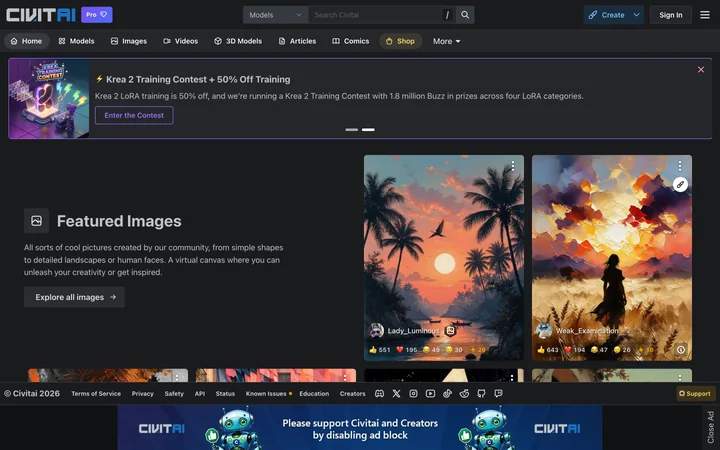Open Education footer link
The width and height of the screenshot is (720, 450).
(314, 394)
